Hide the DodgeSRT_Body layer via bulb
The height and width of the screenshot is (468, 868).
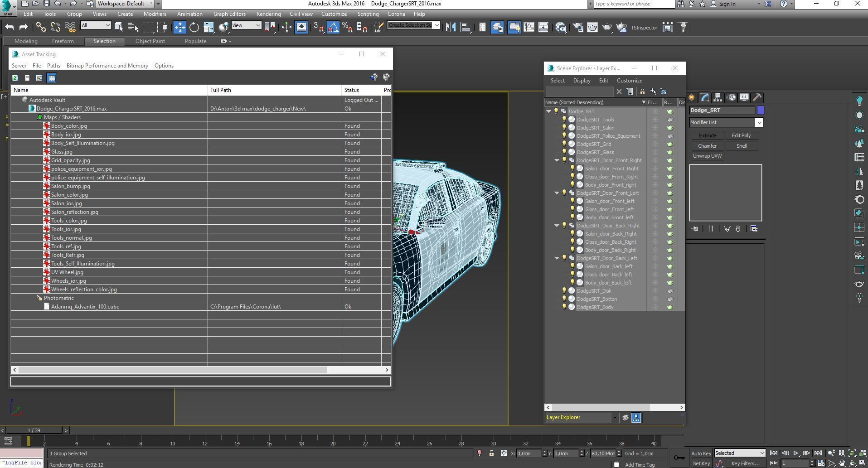coord(564,307)
